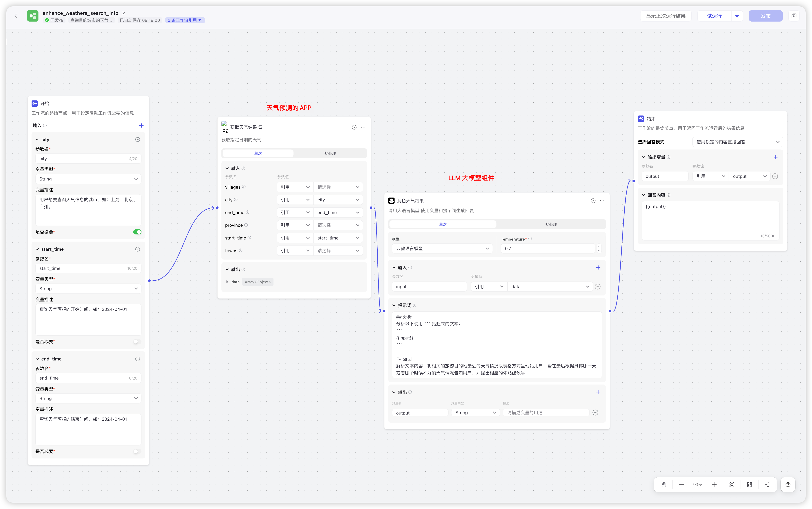Screen dimensions: 812x509
Task: Run the 润色天气结果 node with its play icon
Action: coord(593,201)
